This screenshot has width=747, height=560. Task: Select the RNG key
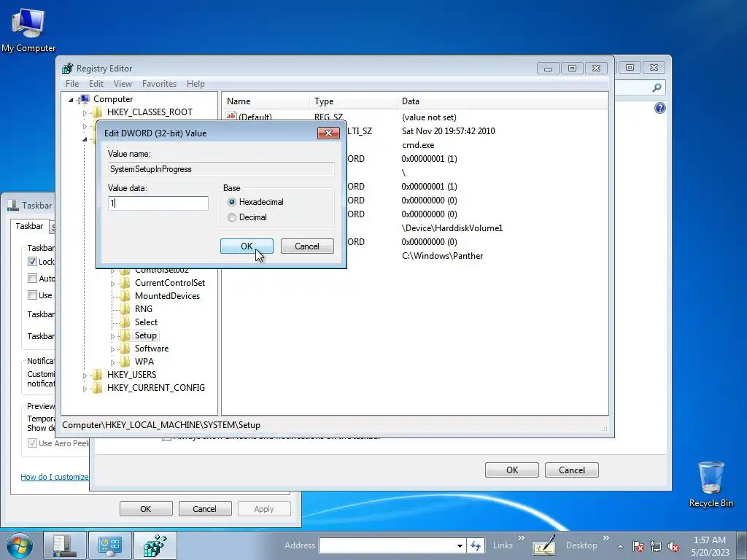point(144,309)
